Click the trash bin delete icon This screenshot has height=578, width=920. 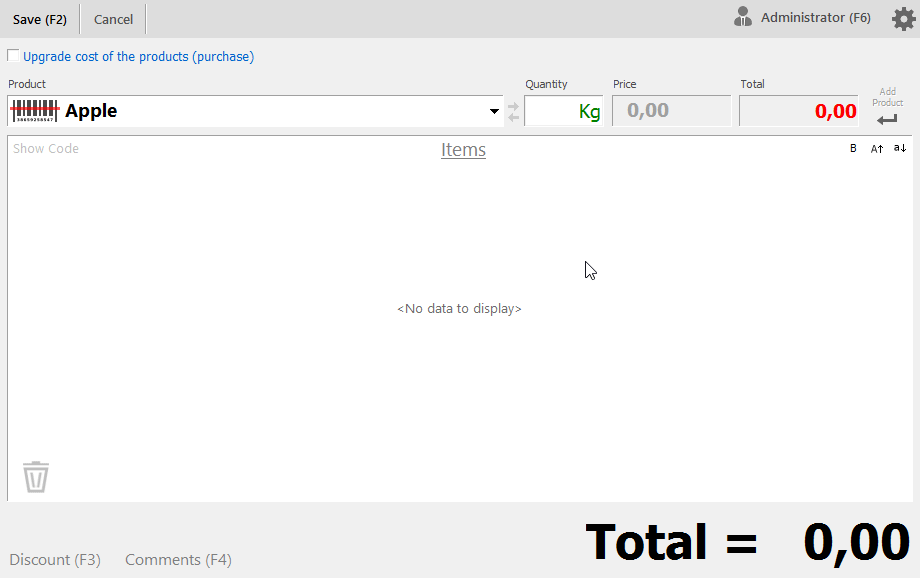point(36,476)
